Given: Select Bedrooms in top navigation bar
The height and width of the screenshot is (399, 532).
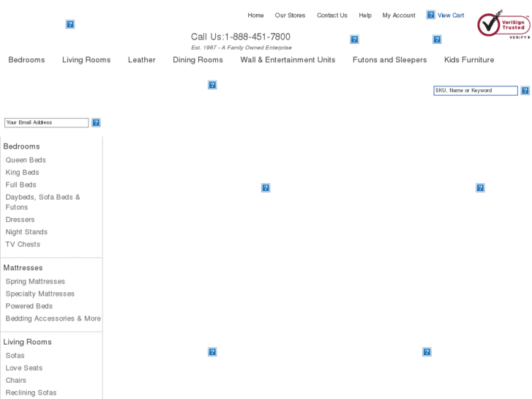Looking at the screenshot, I should [26, 60].
